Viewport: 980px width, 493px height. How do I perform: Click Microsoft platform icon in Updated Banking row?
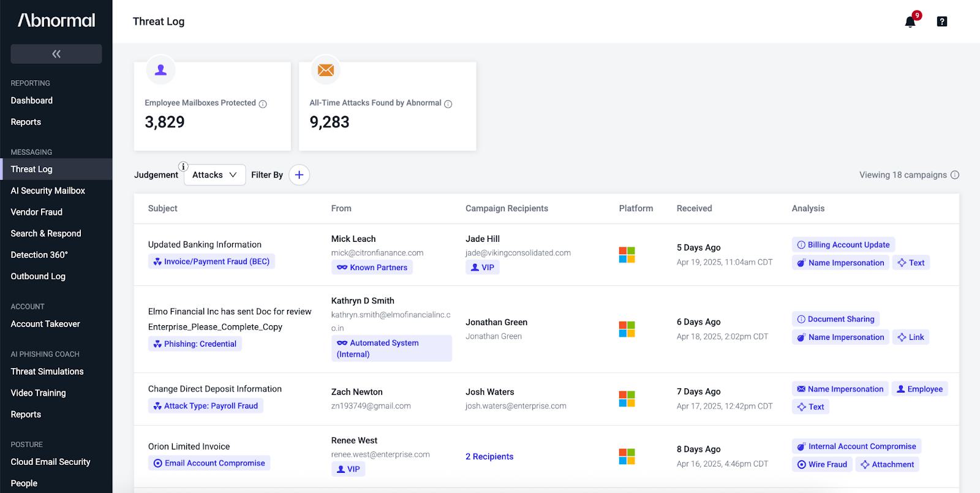tap(627, 255)
